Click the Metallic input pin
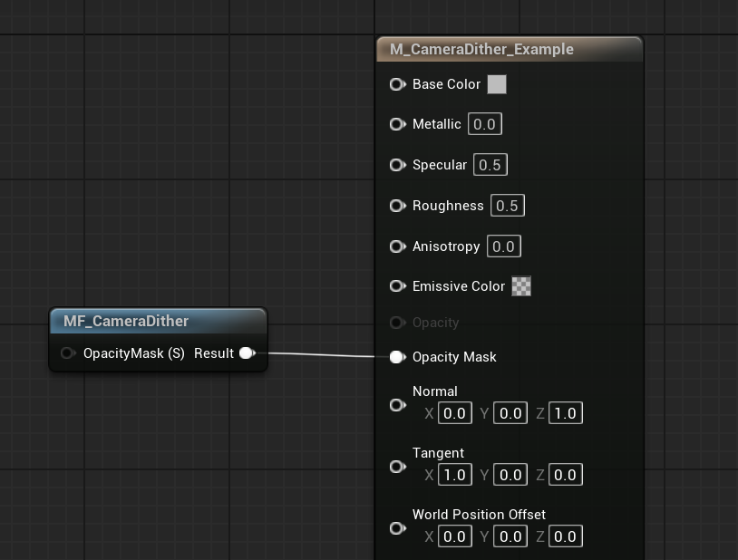This screenshot has width=738, height=560. [396, 124]
